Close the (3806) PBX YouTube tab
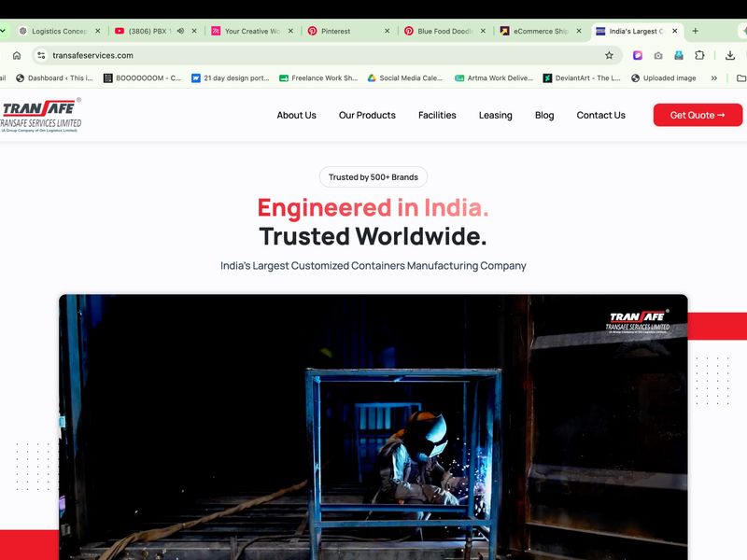Viewport: 747px width, 560px height. click(x=194, y=31)
